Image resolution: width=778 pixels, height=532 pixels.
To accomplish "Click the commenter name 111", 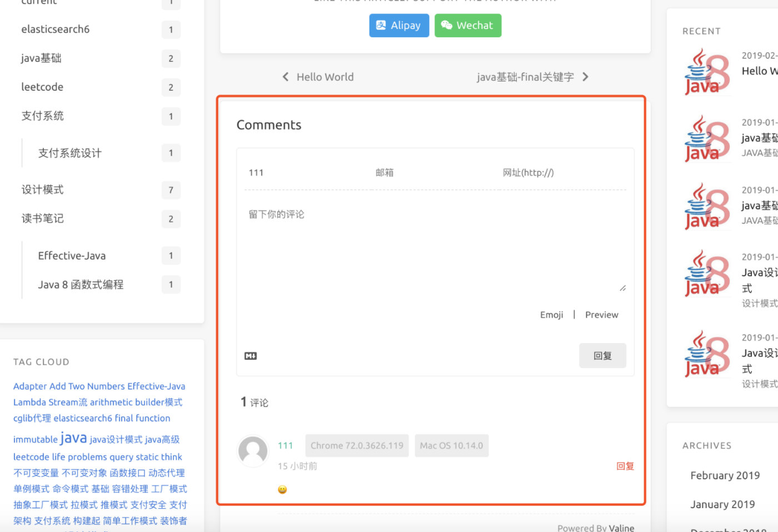I will pyautogui.click(x=285, y=445).
